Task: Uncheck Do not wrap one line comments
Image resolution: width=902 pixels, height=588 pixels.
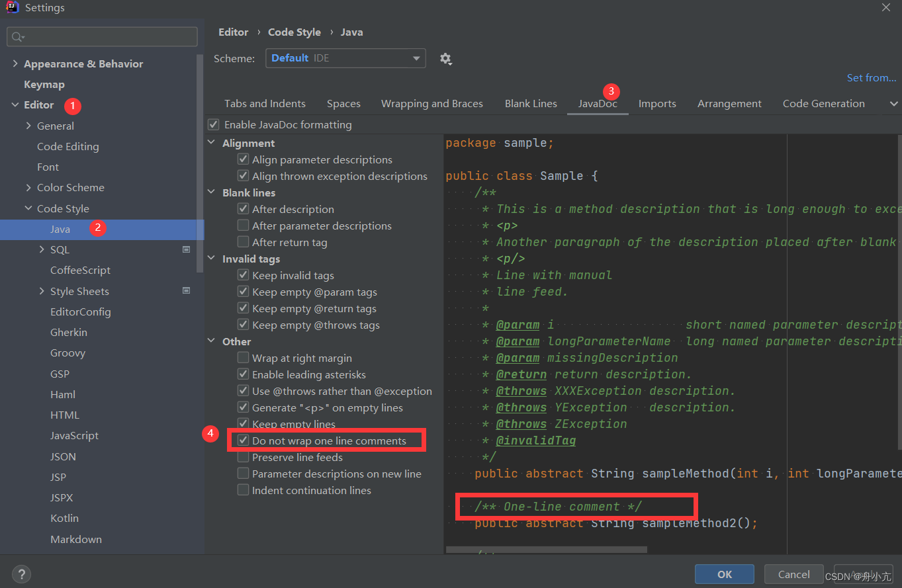Action: tap(244, 441)
